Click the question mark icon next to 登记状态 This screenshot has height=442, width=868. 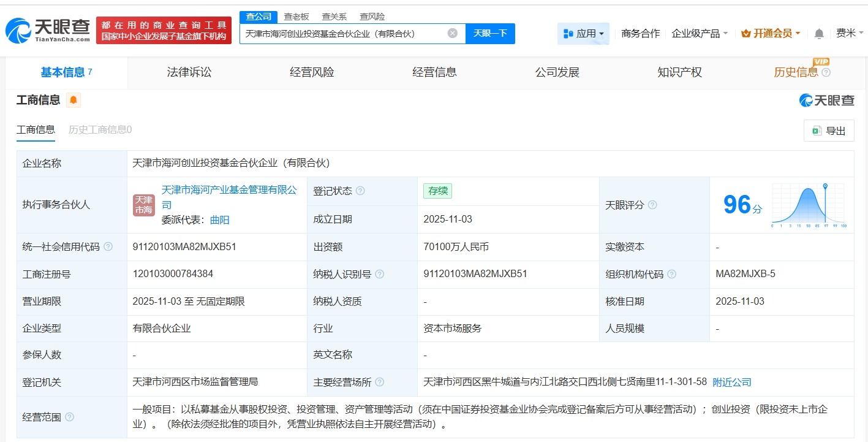point(361,191)
